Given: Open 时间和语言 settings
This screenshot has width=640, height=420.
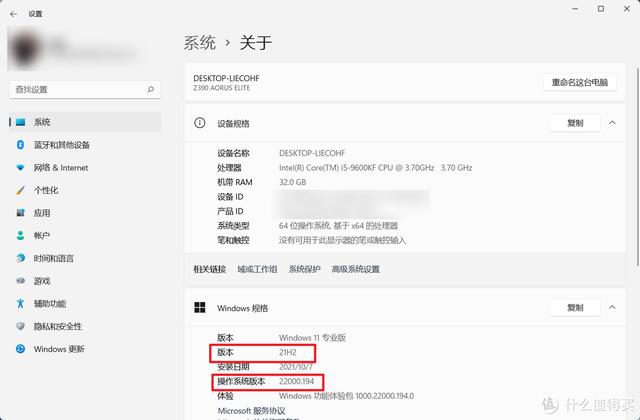Looking at the screenshot, I should pyautogui.click(x=85, y=258).
